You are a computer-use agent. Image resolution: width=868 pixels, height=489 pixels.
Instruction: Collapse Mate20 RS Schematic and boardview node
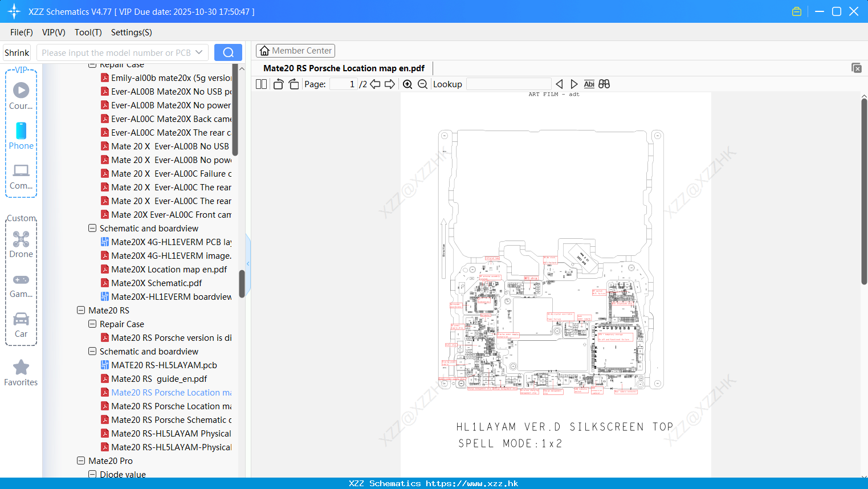92,351
